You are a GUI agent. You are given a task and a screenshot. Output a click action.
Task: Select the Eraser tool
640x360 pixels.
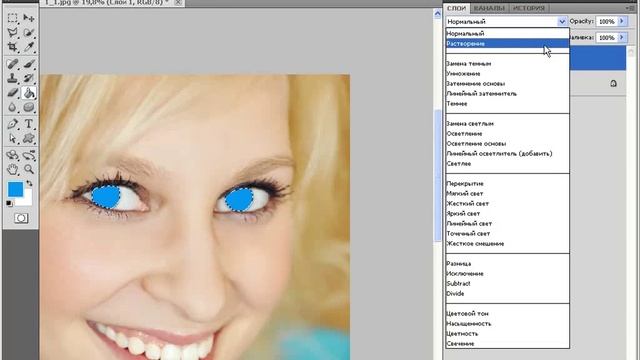[12, 93]
